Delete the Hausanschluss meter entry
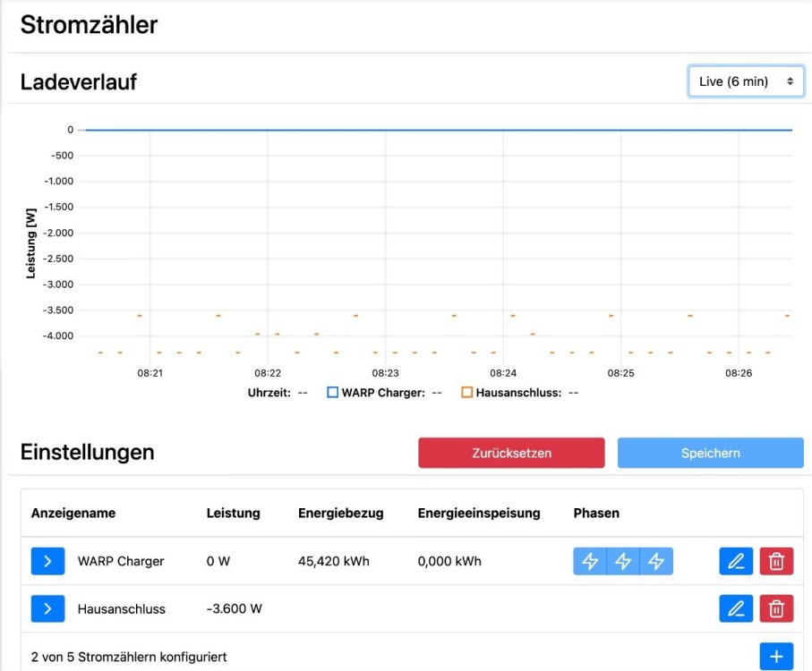Viewport: 812px width, 671px height. pyautogui.click(x=776, y=609)
